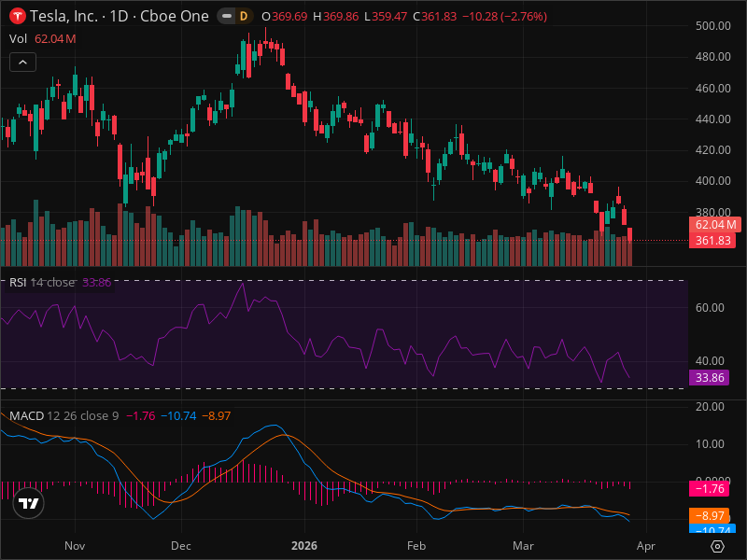Click the high price H369.86 value
This screenshot has height=560, width=747.
[336, 17]
